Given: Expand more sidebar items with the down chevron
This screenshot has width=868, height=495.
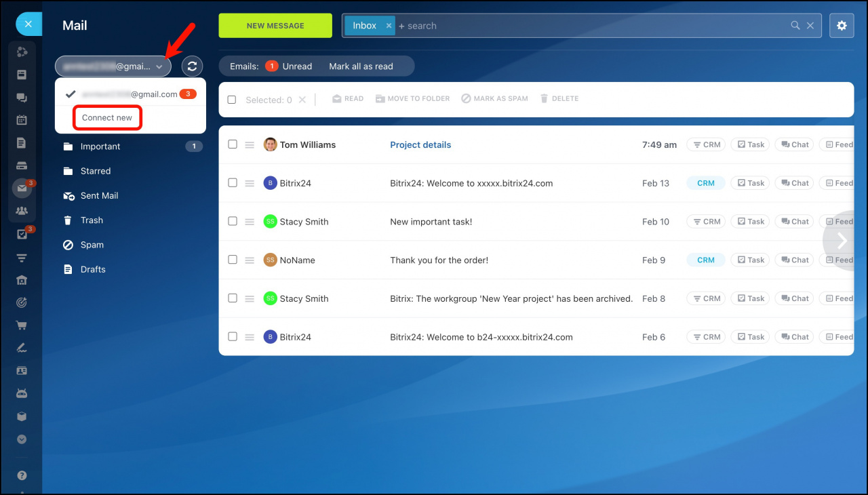Looking at the screenshot, I should 22,439.
